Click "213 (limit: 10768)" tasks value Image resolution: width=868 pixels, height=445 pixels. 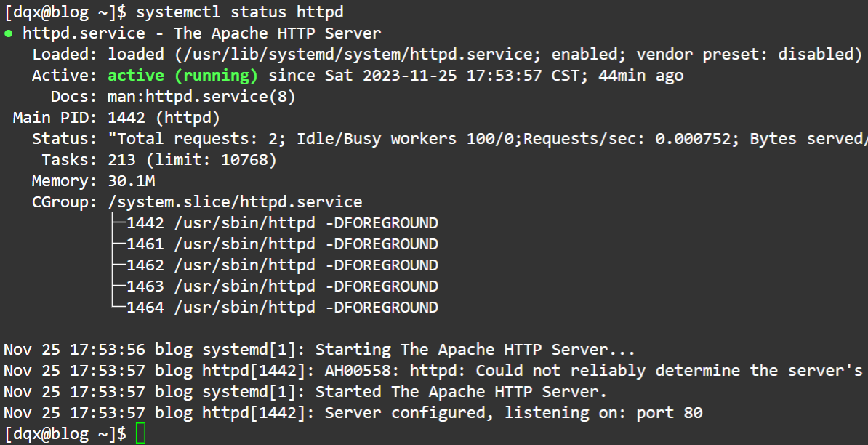(x=192, y=159)
